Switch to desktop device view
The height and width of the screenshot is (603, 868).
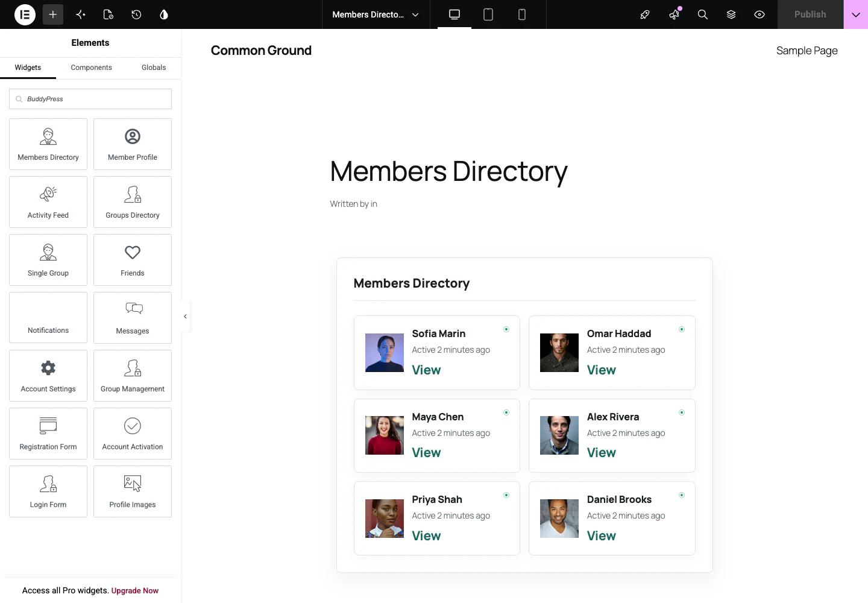(454, 14)
